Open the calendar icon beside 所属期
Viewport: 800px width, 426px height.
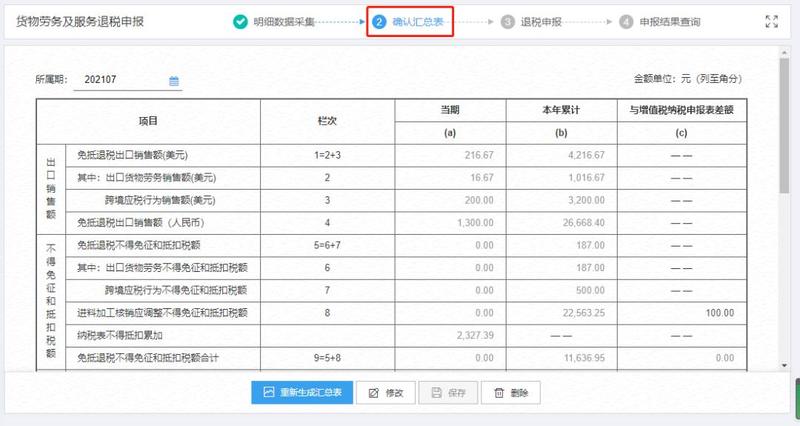tap(174, 80)
